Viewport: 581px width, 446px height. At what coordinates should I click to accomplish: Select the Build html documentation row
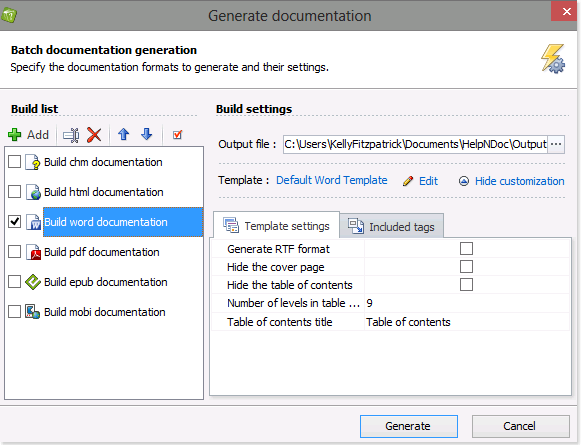[103, 192]
